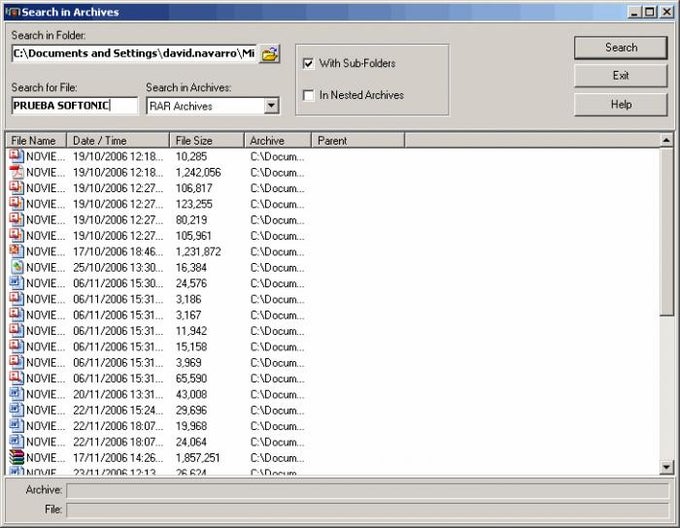Select the file size 1,857,251 cell
Viewport: 680px width, 528px height.
(198, 458)
